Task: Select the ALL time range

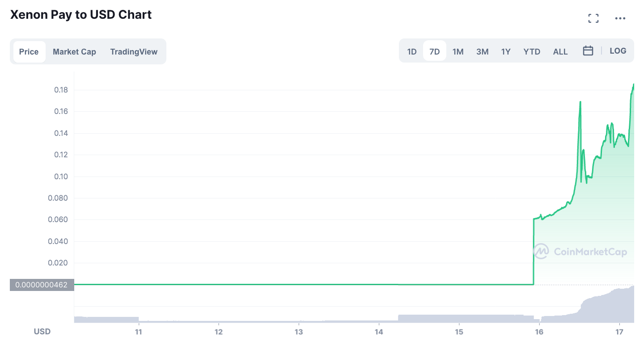Action: 560,51
